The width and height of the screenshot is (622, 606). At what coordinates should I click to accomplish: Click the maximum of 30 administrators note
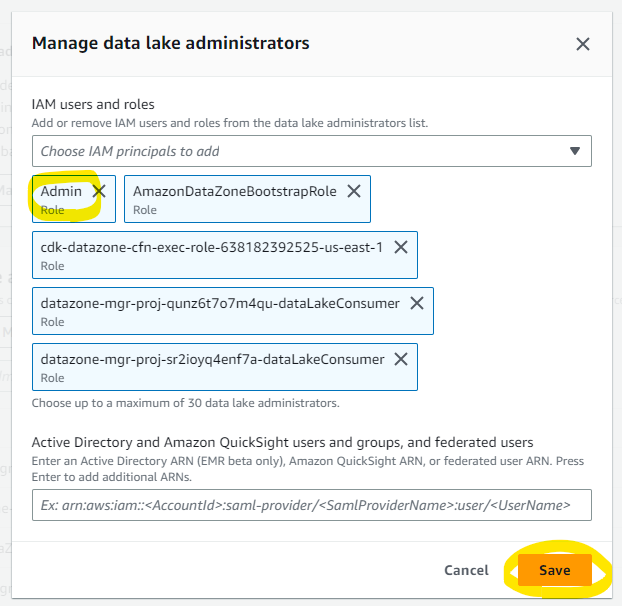click(x=185, y=403)
